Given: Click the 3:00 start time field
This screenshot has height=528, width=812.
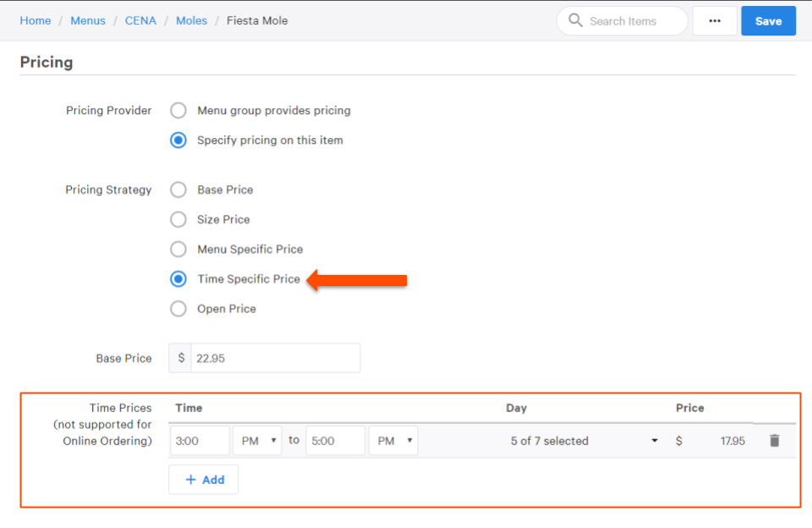Looking at the screenshot, I should (x=200, y=440).
